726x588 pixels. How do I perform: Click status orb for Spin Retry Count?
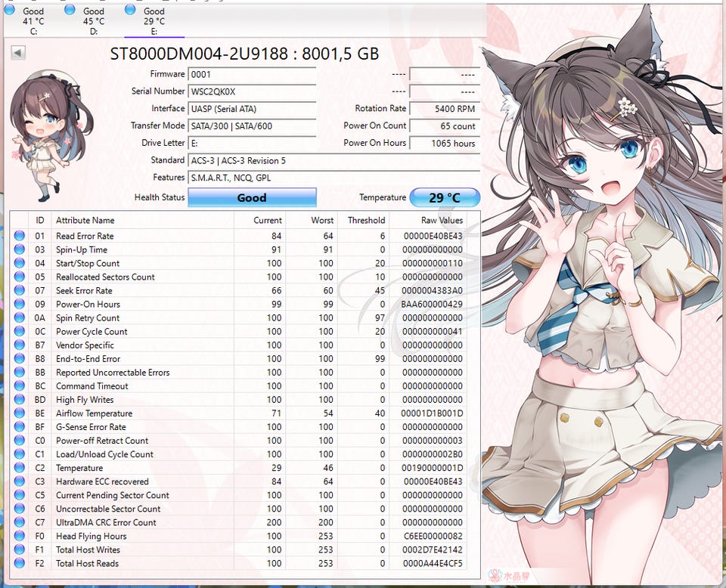[20, 318]
